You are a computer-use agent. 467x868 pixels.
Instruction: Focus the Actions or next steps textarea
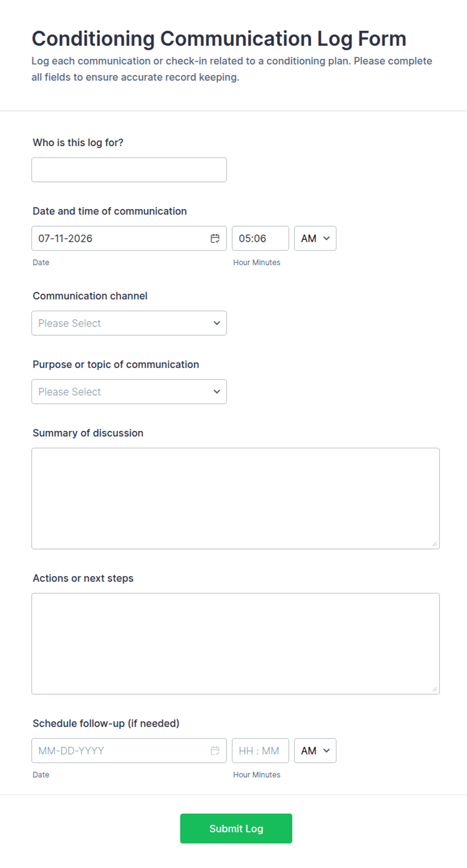[x=236, y=644]
